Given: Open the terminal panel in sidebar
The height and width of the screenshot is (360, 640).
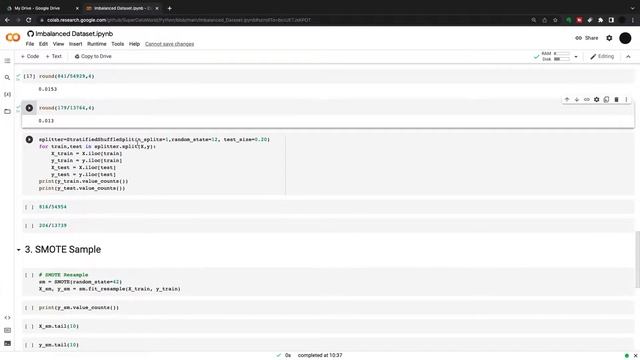Looking at the screenshot, I should (x=7, y=343).
